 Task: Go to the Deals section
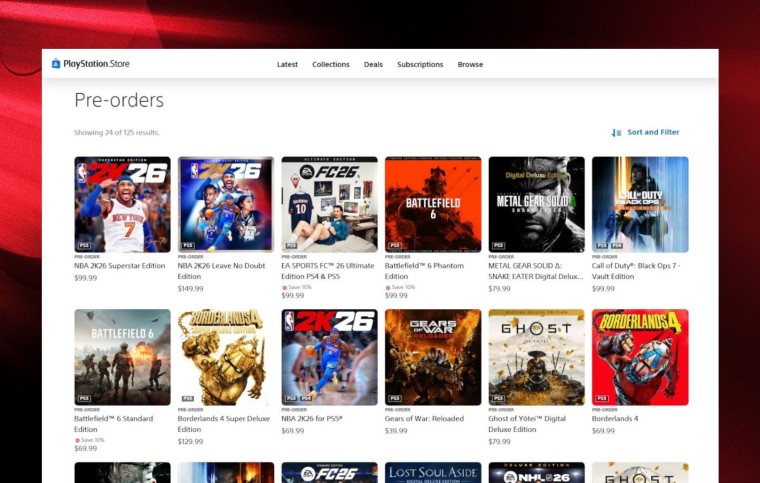pyautogui.click(x=373, y=64)
